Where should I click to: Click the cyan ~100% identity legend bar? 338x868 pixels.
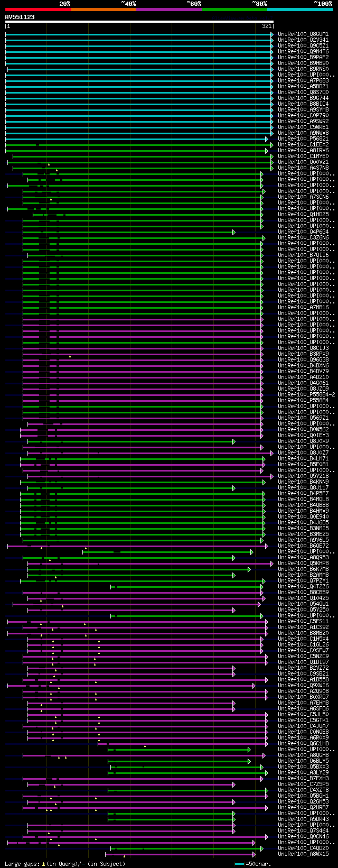click(x=300, y=10)
